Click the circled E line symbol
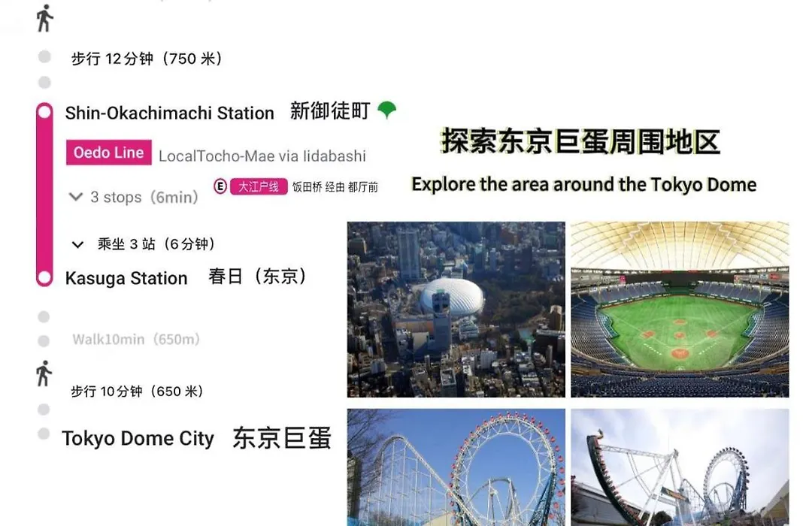812x526 pixels. (x=220, y=186)
